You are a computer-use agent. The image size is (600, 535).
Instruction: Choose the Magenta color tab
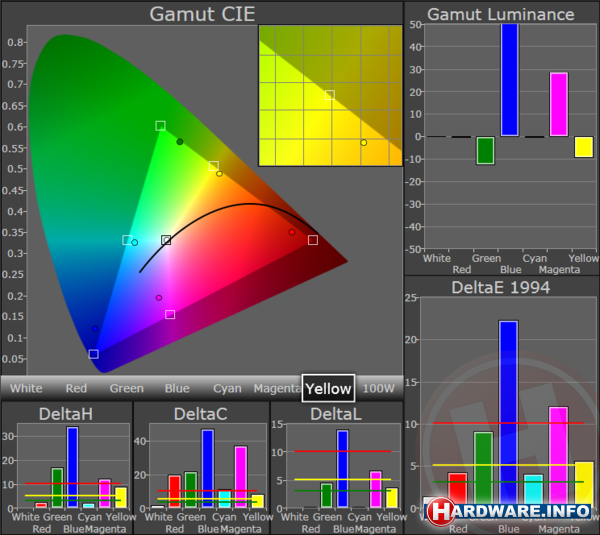coord(277,388)
